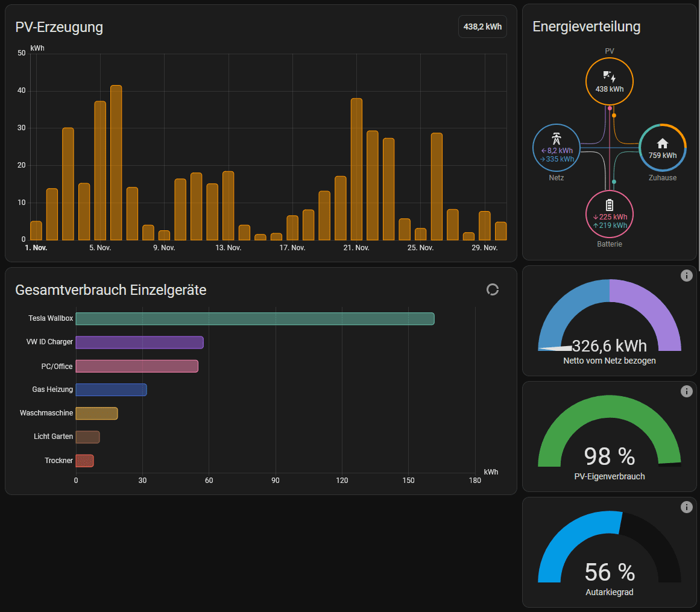
Task: Click the 98 % PV-Eigenverbrauch gauge
Action: [610, 431]
